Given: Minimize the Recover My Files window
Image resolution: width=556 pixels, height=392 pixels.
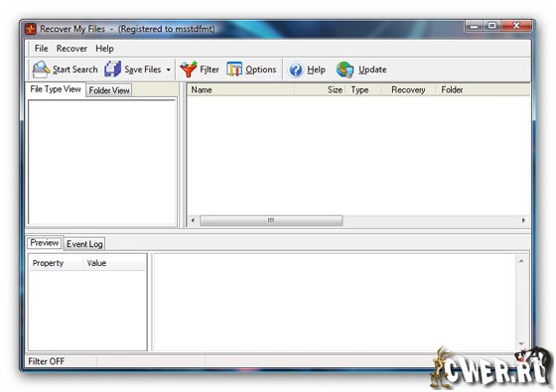Looking at the screenshot, I should [x=475, y=26].
